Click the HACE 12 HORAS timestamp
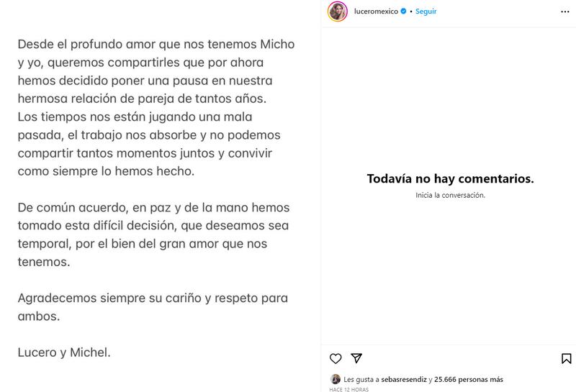Image resolution: width=576 pixels, height=392 pixels. [x=349, y=389]
